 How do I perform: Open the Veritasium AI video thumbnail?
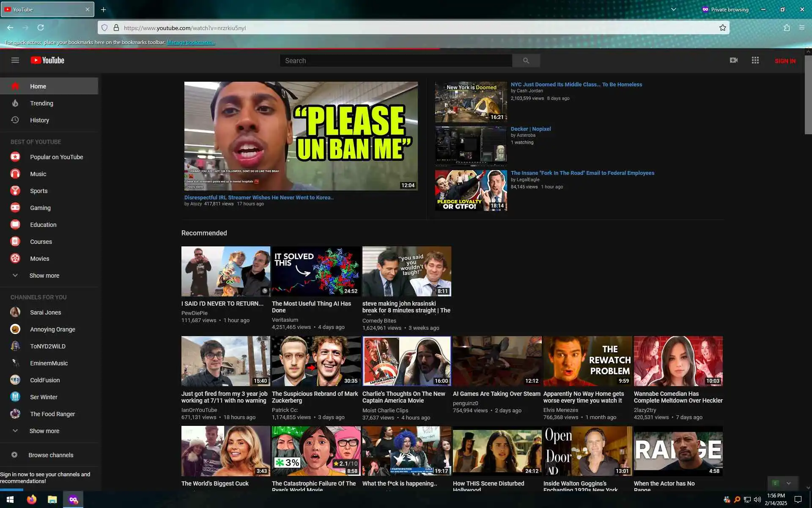(316, 271)
